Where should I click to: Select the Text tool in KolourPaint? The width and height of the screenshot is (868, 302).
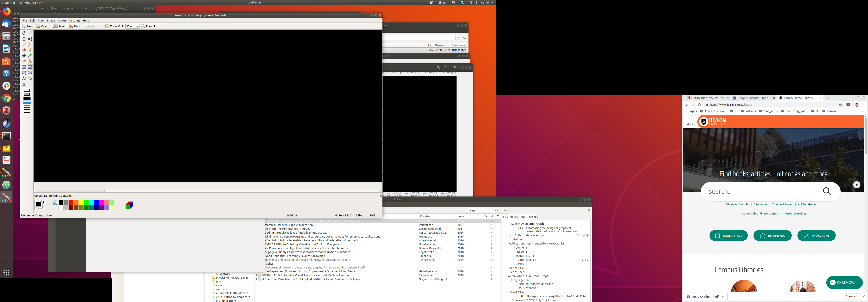(30, 39)
